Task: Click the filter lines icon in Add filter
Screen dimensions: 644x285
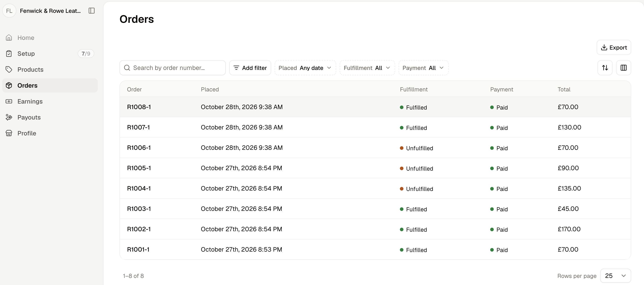Action: tap(236, 68)
